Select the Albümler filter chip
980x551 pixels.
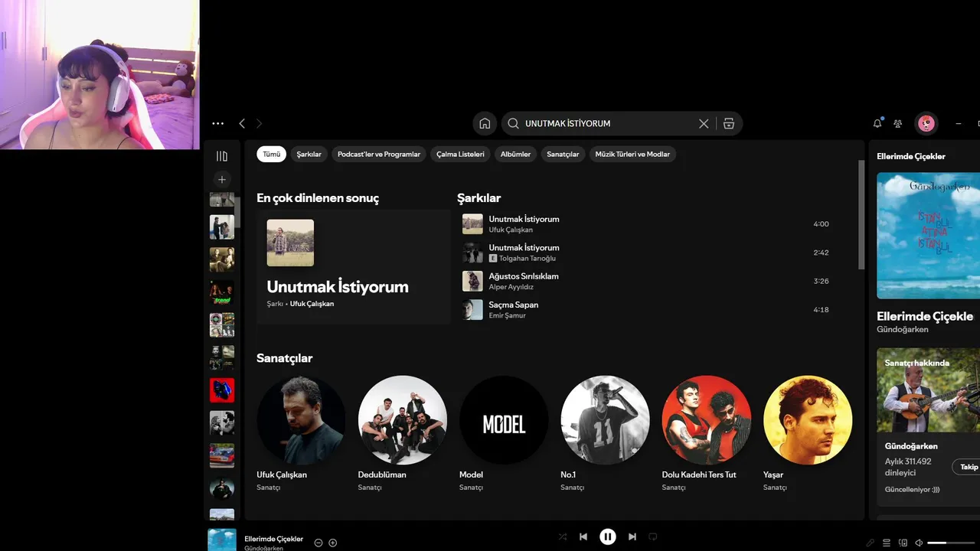pyautogui.click(x=515, y=154)
